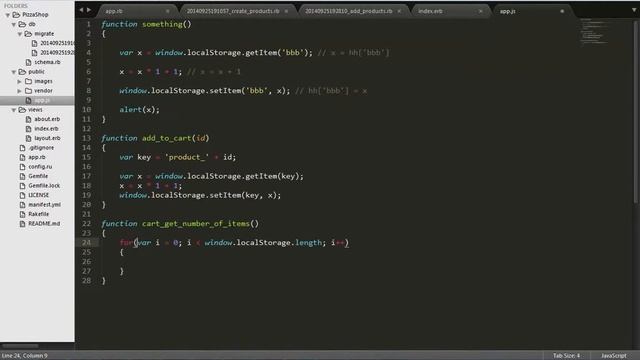Open Gemfile.lock file

[x=44, y=186]
